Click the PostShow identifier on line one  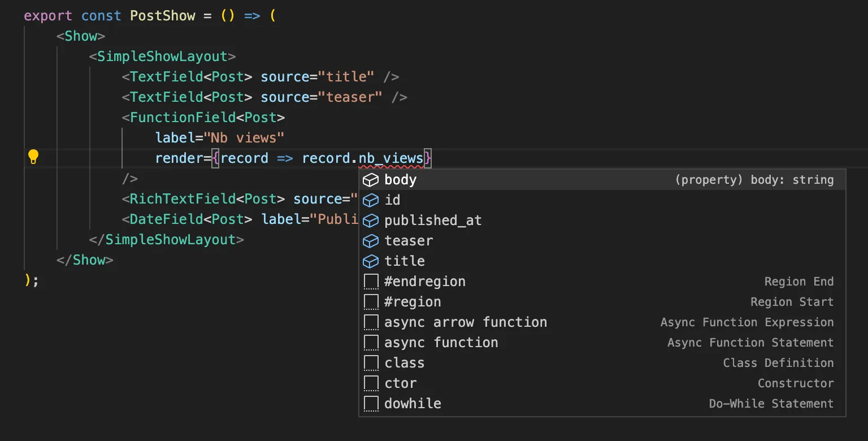pos(163,15)
